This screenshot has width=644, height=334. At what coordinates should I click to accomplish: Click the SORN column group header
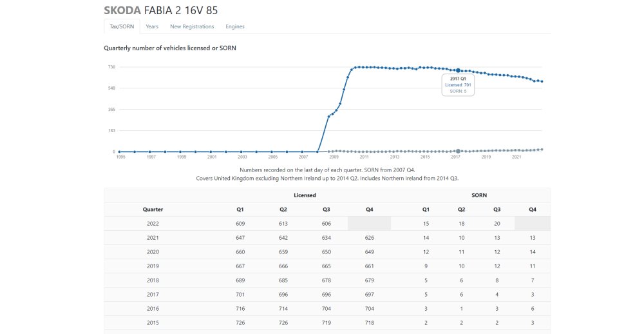tap(479, 195)
